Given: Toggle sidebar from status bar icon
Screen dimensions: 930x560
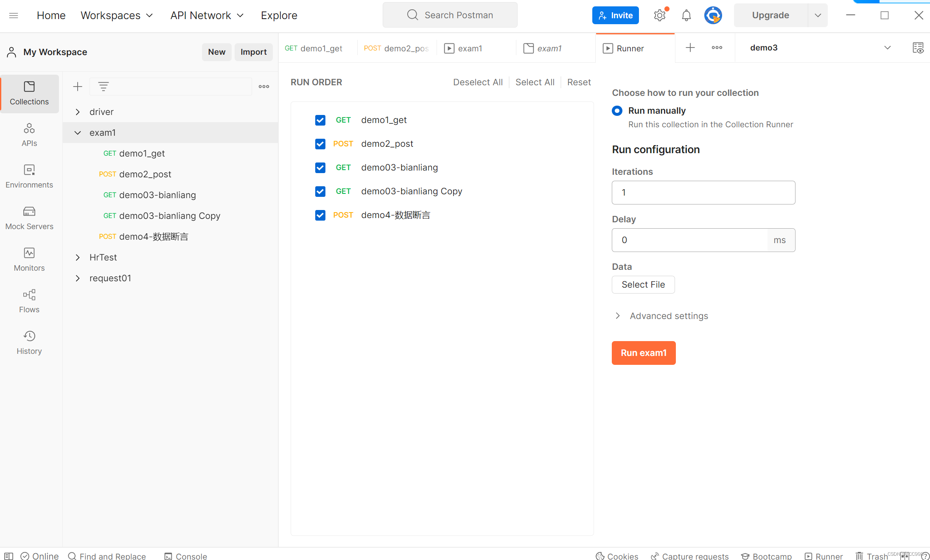Looking at the screenshot, I should [x=9, y=556].
